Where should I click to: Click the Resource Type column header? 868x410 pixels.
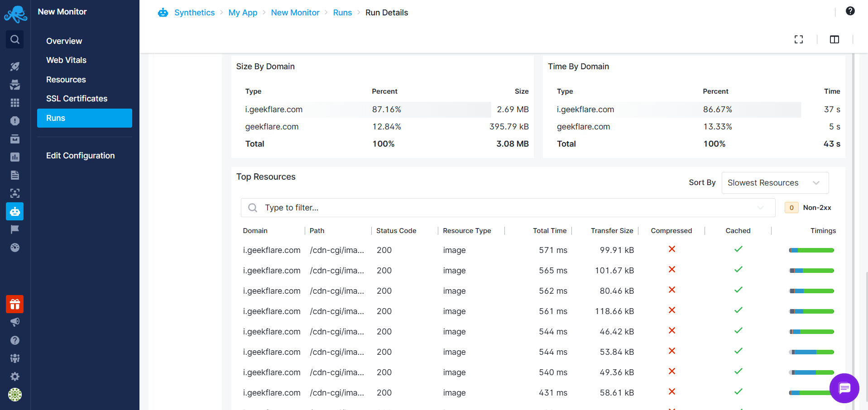click(x=467, y=231)
